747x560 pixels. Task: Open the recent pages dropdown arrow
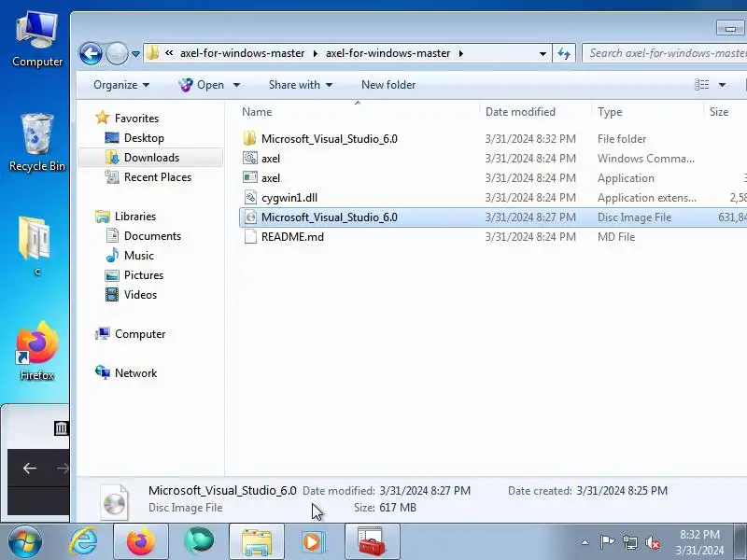coord(135,54)
